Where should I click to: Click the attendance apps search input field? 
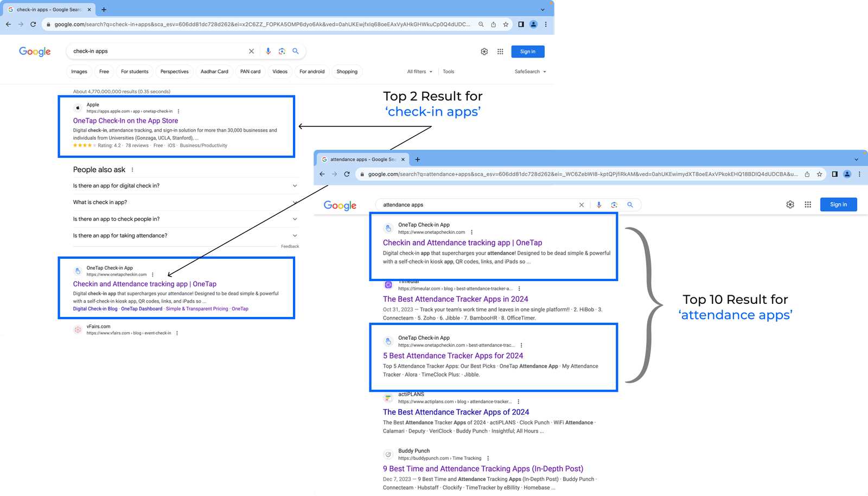[477, 205]
